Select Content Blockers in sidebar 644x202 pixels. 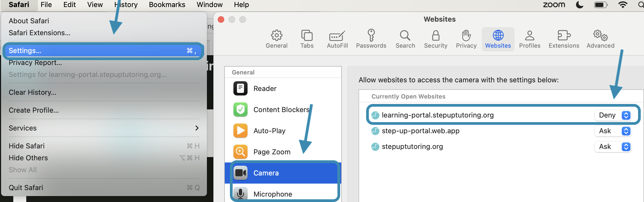pyautogui.click(x=283, y=110)
